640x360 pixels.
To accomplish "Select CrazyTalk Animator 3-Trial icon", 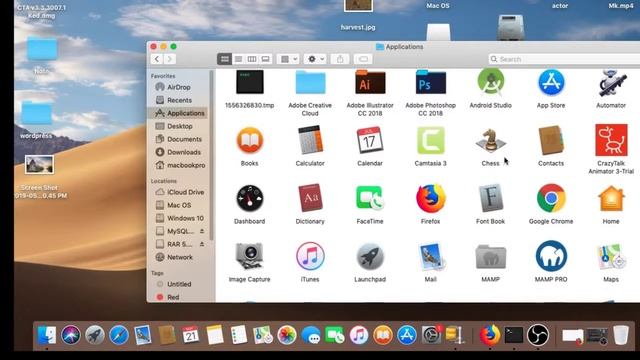I will click(x=611, y=140).
